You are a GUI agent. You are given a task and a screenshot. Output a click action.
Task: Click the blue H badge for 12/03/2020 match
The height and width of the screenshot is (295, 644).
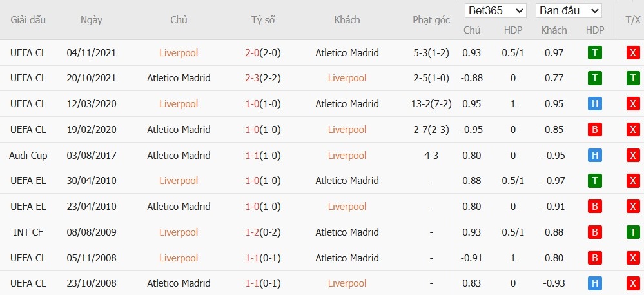point(595,104)
